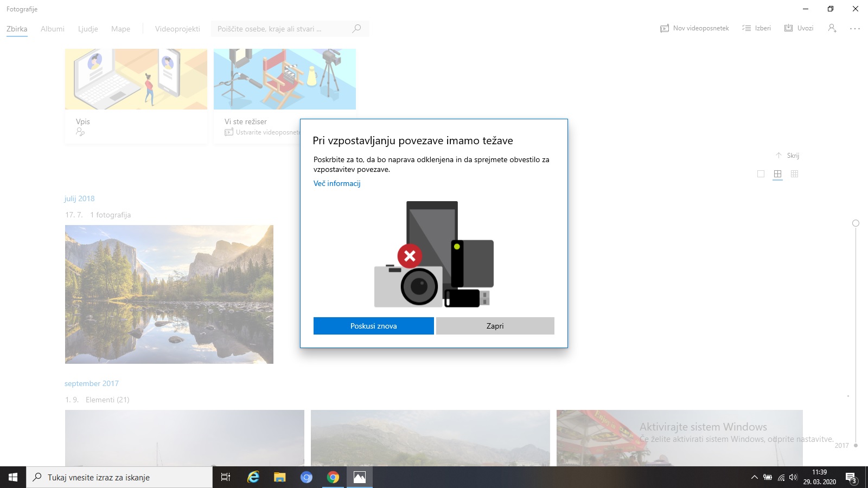Click the timeline scrubber handle at top
Image resolution: width=868 pixels, height=488 pixels.
tap(856, 223)
